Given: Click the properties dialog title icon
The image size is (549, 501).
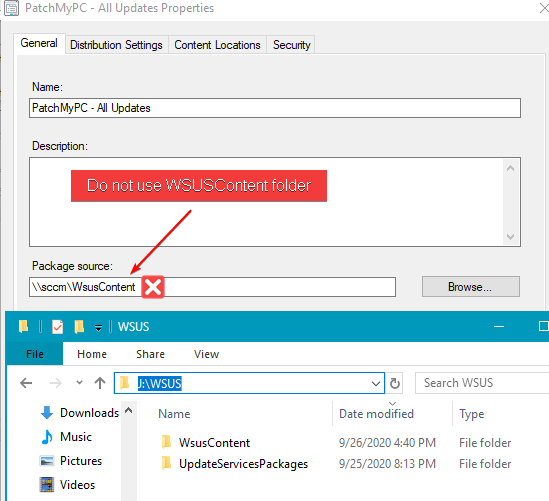Looking at the screenshot, I should pyautogui.click(x=12, y=8).
